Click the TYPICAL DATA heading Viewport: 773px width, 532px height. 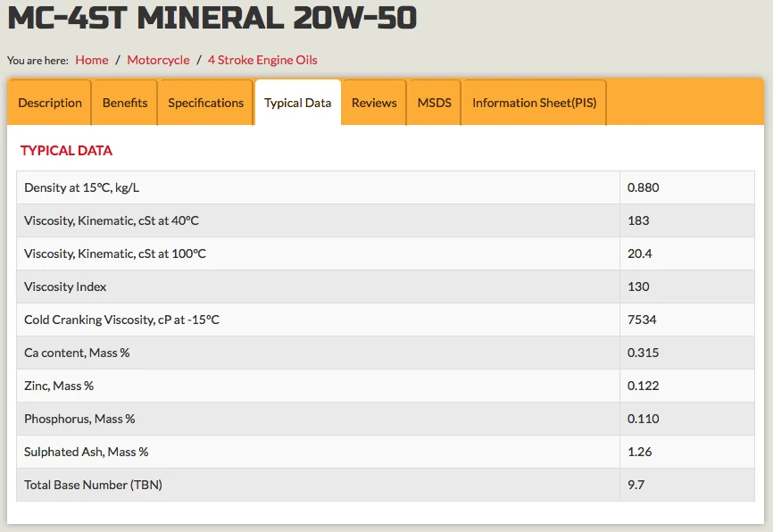coord(66,150)
